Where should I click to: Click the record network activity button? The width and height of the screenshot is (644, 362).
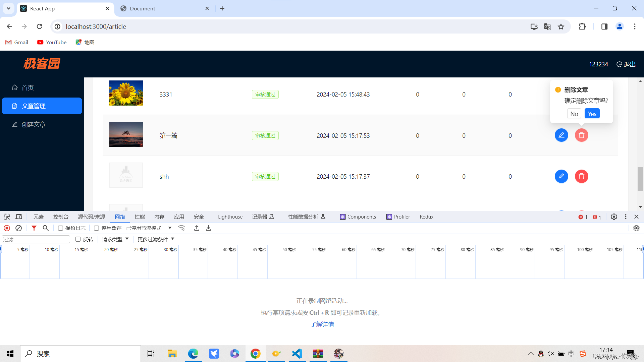(7, 228)
